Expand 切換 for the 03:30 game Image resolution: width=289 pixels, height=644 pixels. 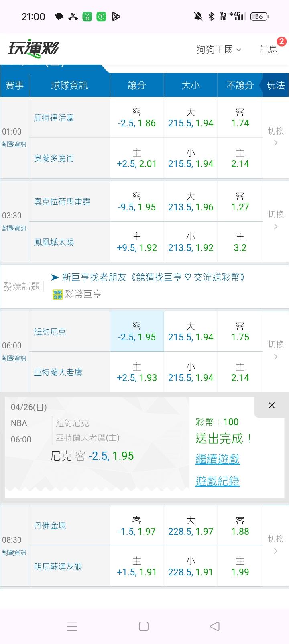click(x=276, y=220)
